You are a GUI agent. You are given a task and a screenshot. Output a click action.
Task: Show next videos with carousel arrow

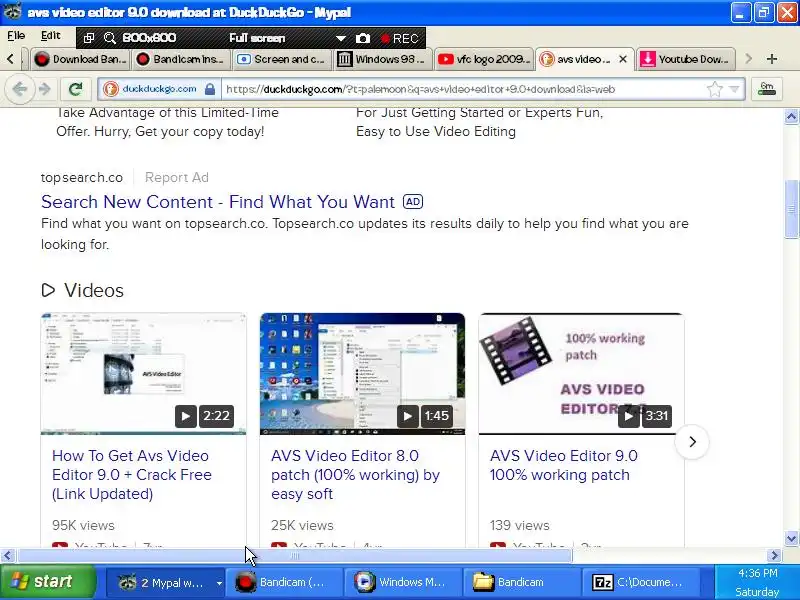(692, 442)
